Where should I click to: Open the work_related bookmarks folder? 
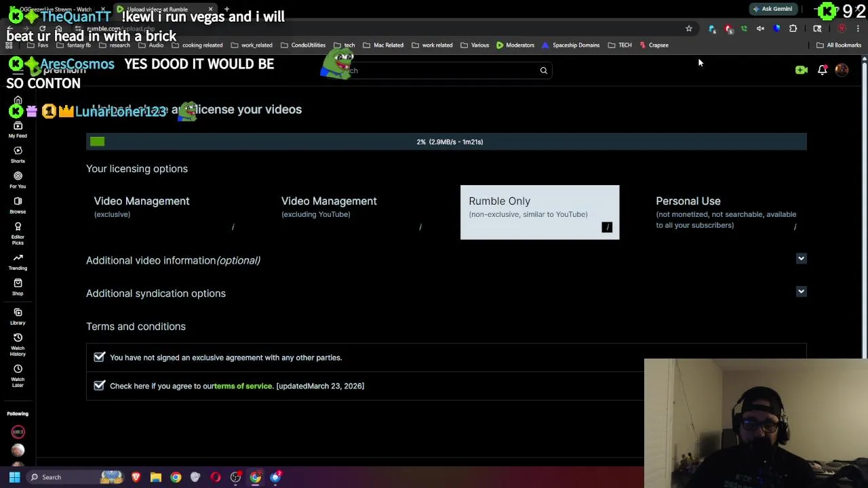[x=252, y=45]
